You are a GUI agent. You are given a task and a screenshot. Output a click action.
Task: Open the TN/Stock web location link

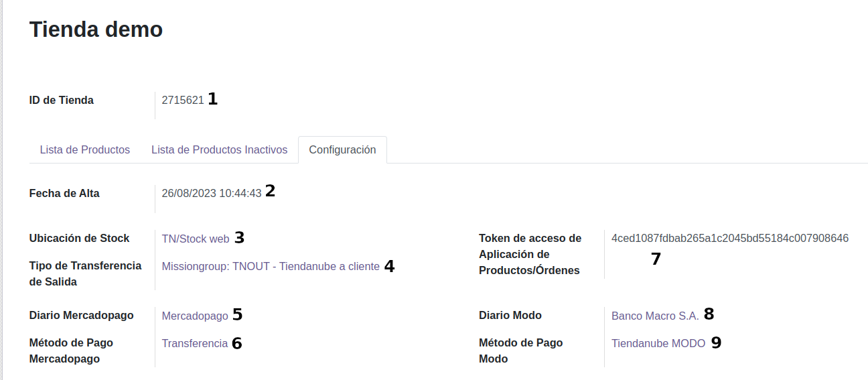[x=196, y=239]
